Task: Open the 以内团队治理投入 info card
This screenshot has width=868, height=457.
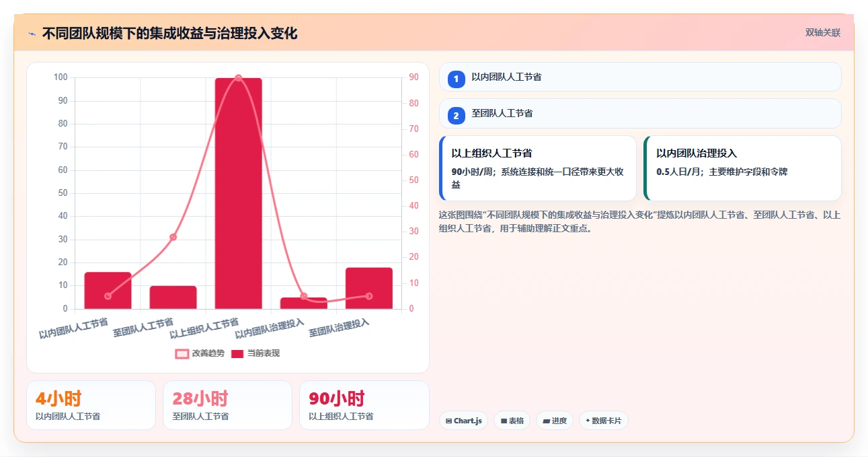Action: pos(742,168)
